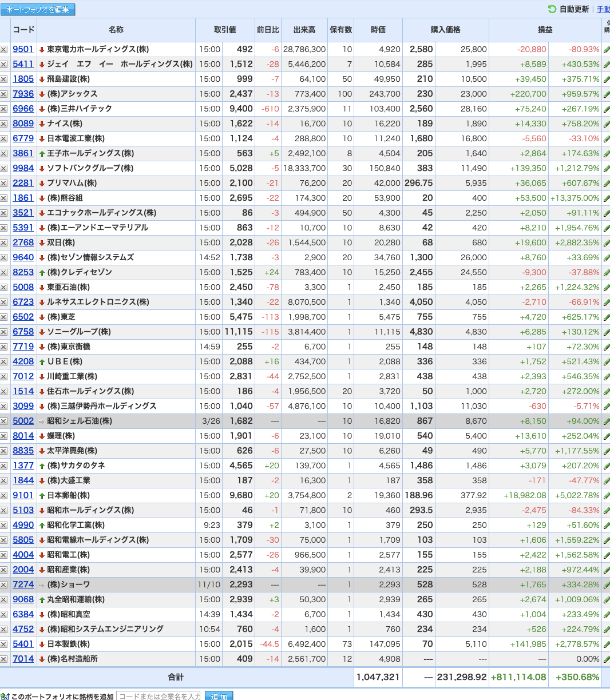This screenshot has height=700, width=610.
Task: Switch to 手動 update link
Action: 603,9
